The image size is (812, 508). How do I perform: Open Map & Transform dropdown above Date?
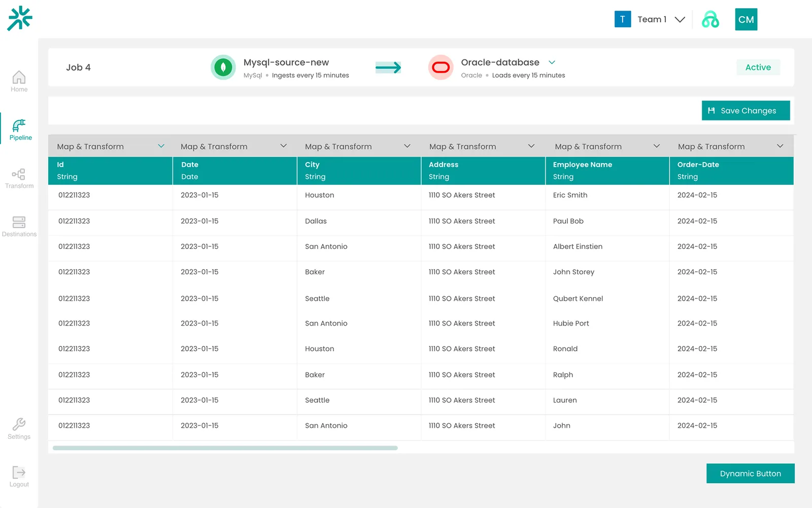tap(283, 146)
